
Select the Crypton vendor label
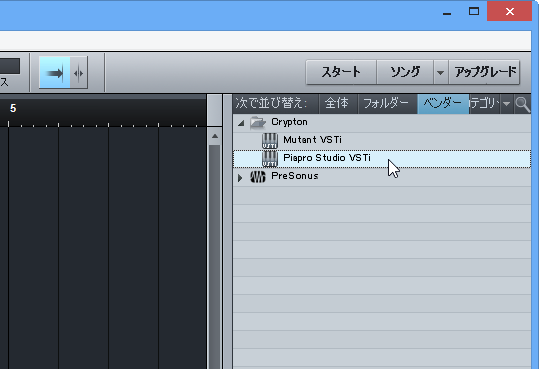(x=289, y=122)
